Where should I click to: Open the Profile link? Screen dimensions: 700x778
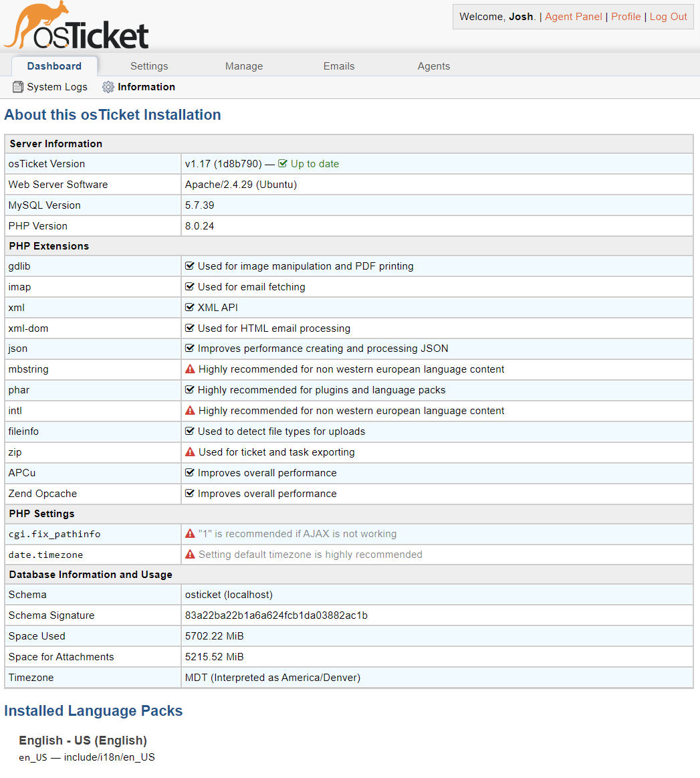point(626,16)
